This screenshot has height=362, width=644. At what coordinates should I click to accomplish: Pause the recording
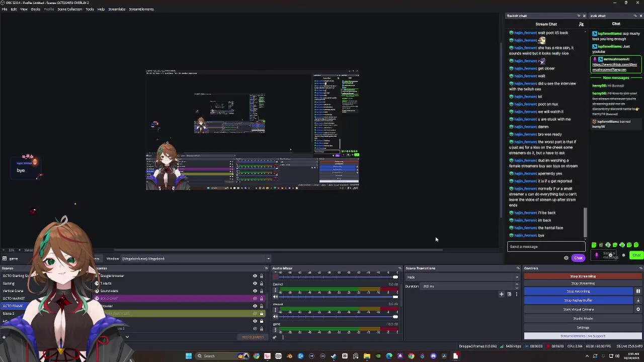(x=638, y=291)
